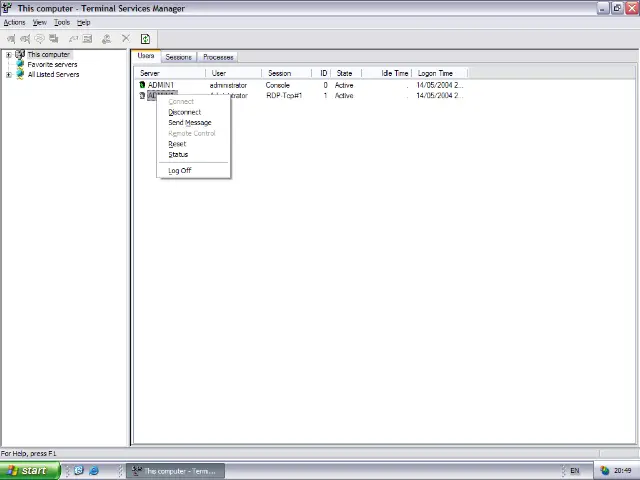Viewport: 640px width, 480px height.
Task: Click the logon time of the Console row
Action: [440, 85]
